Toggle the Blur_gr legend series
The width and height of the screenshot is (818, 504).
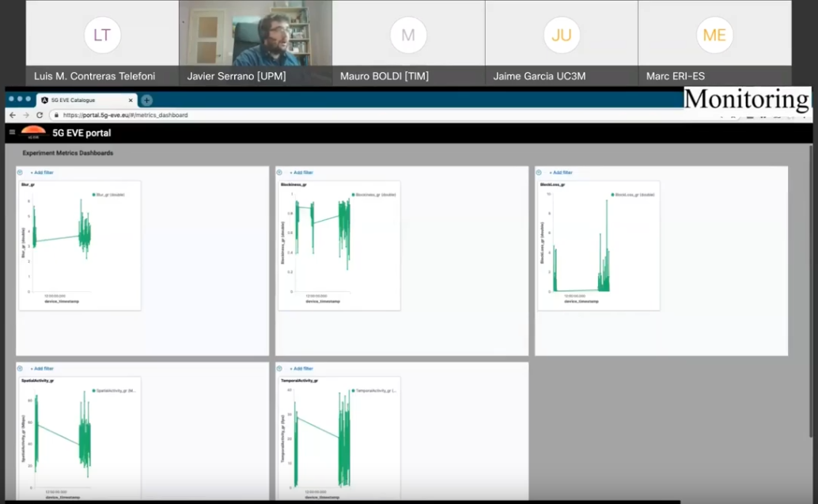(x=109, y=195)
